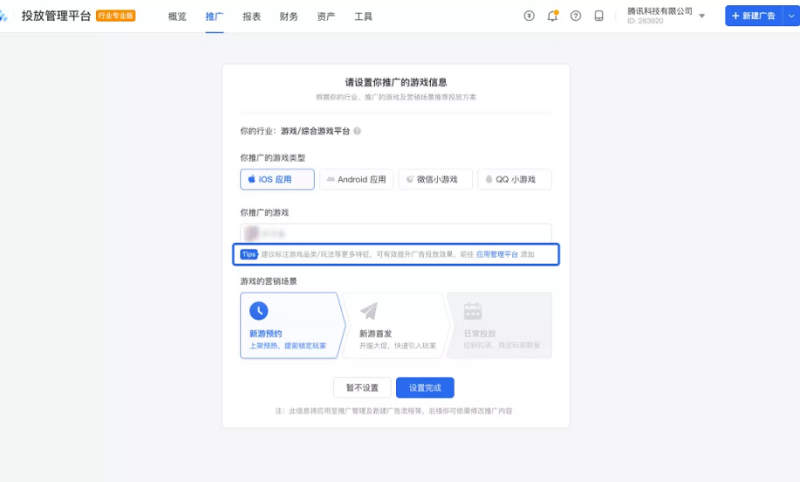Click the account ID text under company name
Image resolution: width=800 pixels, height=482 pixels.
click(x=645, y=21)
